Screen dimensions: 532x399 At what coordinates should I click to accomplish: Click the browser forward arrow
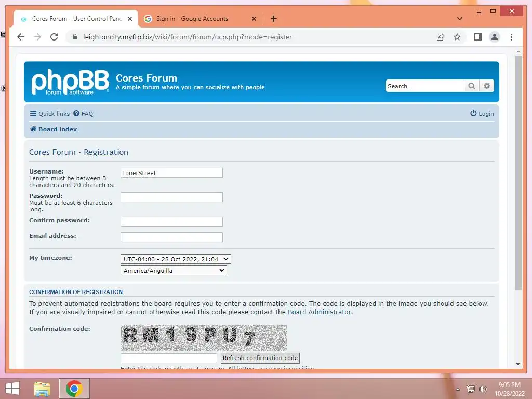tap(37, 37)
